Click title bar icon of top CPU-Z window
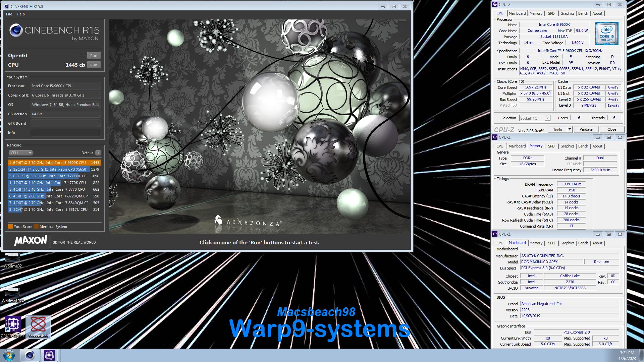 (495, 4)
